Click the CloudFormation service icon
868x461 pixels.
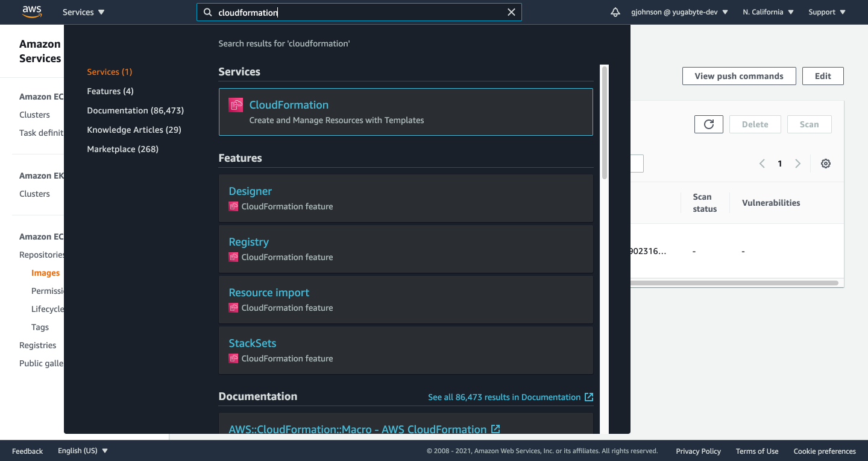(236, 105)
